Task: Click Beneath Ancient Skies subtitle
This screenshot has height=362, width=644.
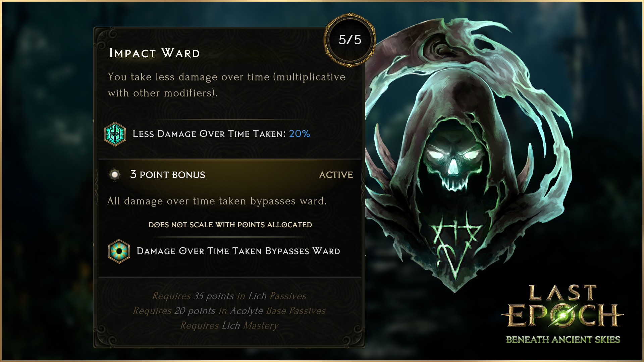Action: (x=563, y=340)
